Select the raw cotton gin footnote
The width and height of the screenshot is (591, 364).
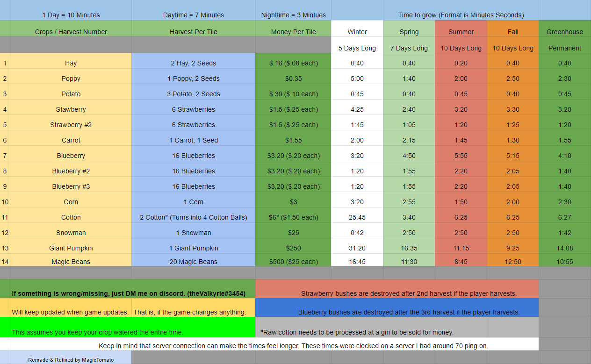pos(357,332)
